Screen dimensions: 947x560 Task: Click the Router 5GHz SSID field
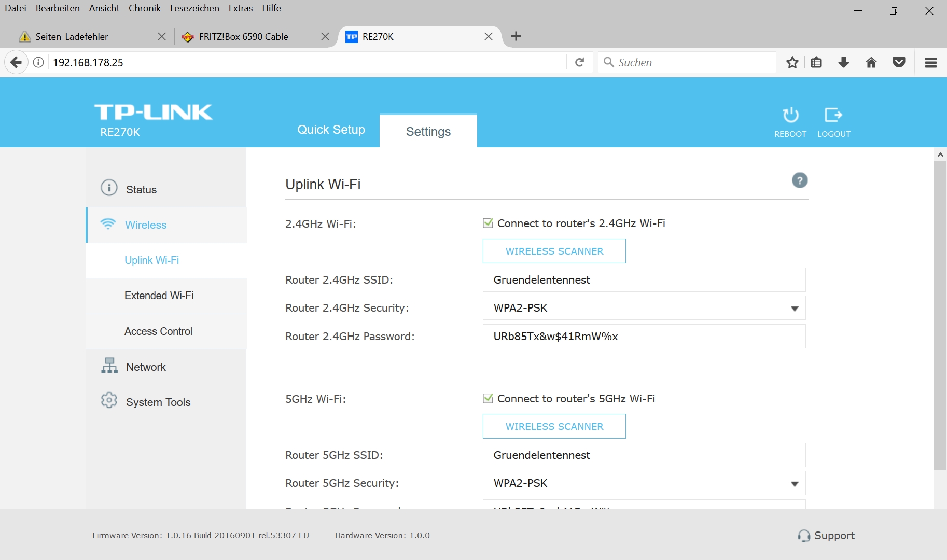tap(644, 455)
